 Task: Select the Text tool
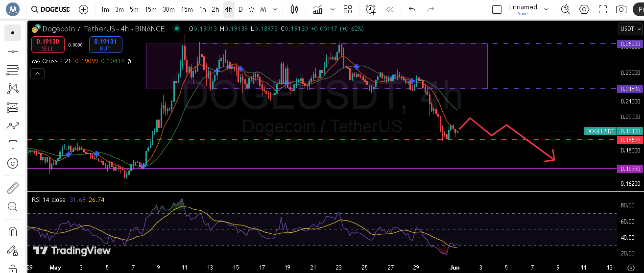click(13, 145)
